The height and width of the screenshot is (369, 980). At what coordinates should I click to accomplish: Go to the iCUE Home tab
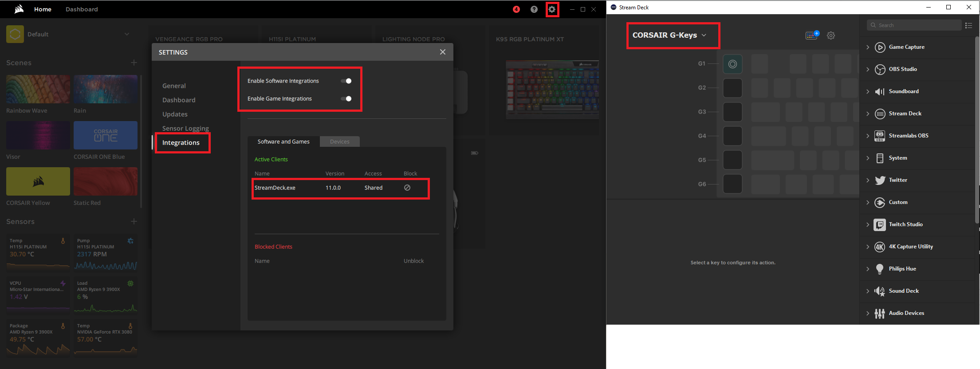[43, 9]
